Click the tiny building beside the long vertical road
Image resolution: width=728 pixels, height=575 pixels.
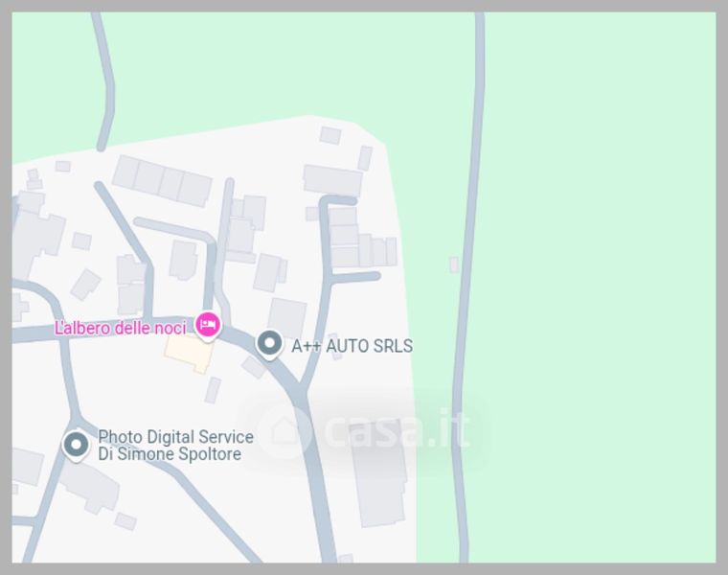[x=454, y=264]
